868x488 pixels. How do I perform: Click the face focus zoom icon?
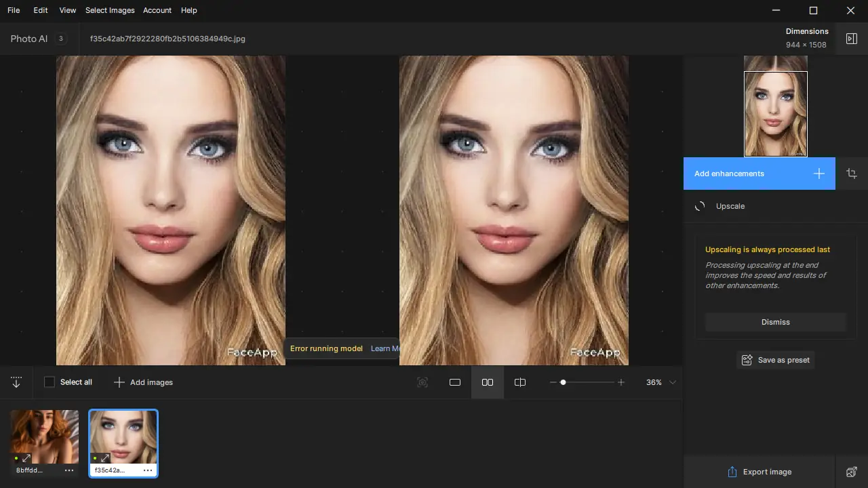(x=422, y=382)
